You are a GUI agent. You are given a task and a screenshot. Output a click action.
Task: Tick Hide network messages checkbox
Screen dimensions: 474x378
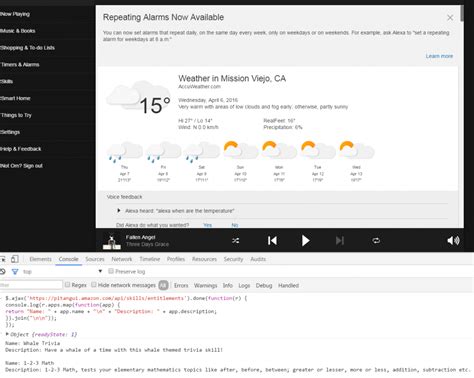[94, 285]
